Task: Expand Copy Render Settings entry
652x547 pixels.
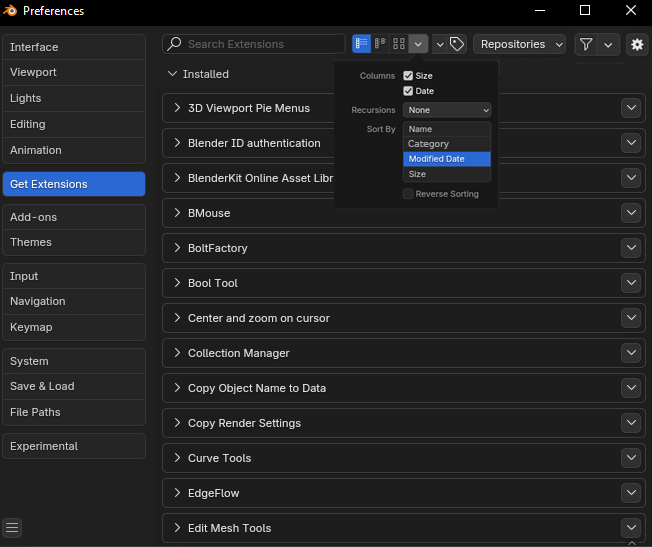Action: 177,423
